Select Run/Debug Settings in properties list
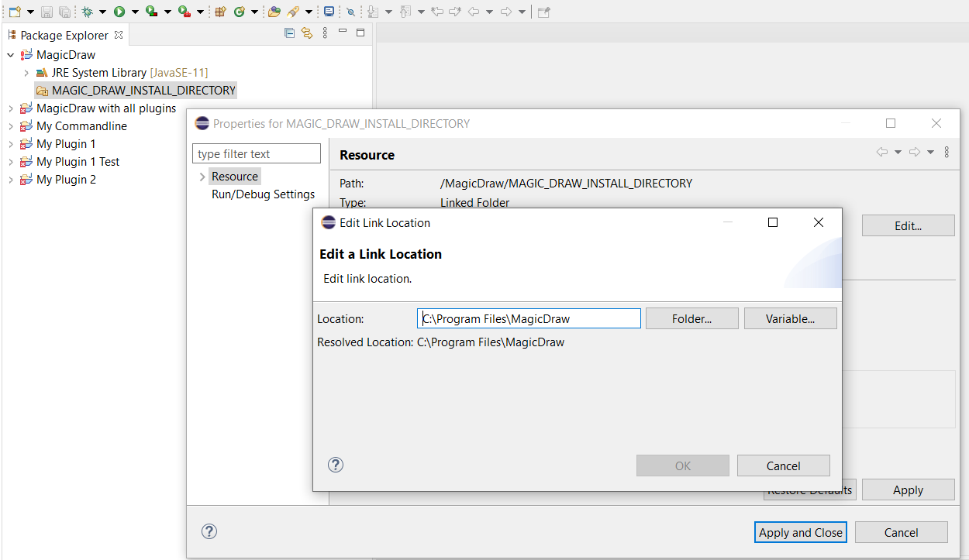 (x=263, y=194)
